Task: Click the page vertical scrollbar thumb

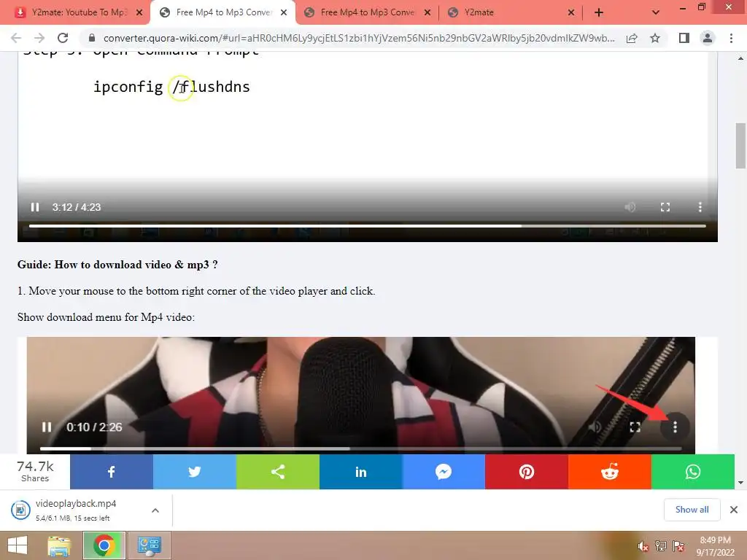Action: click(740, 146)
